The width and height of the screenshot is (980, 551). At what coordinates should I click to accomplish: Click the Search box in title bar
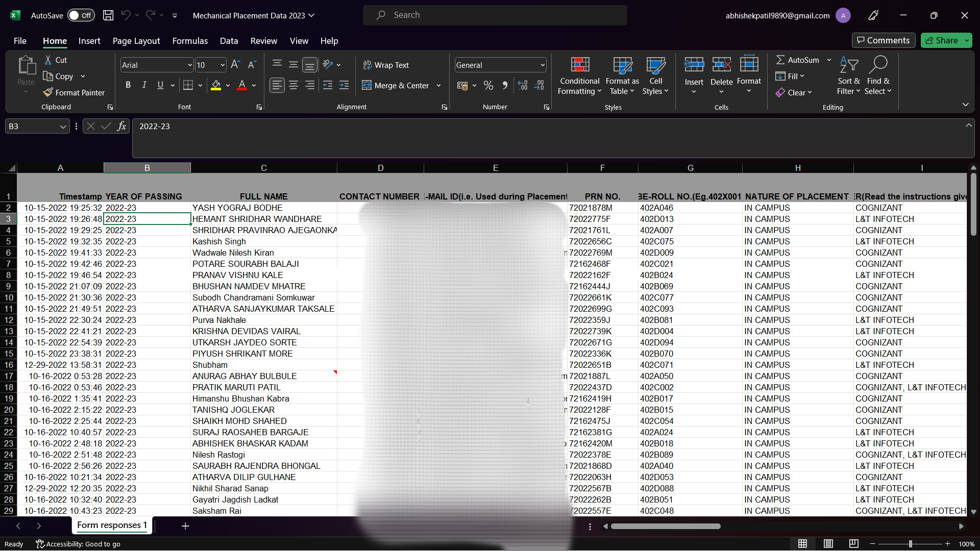(495, 15)
